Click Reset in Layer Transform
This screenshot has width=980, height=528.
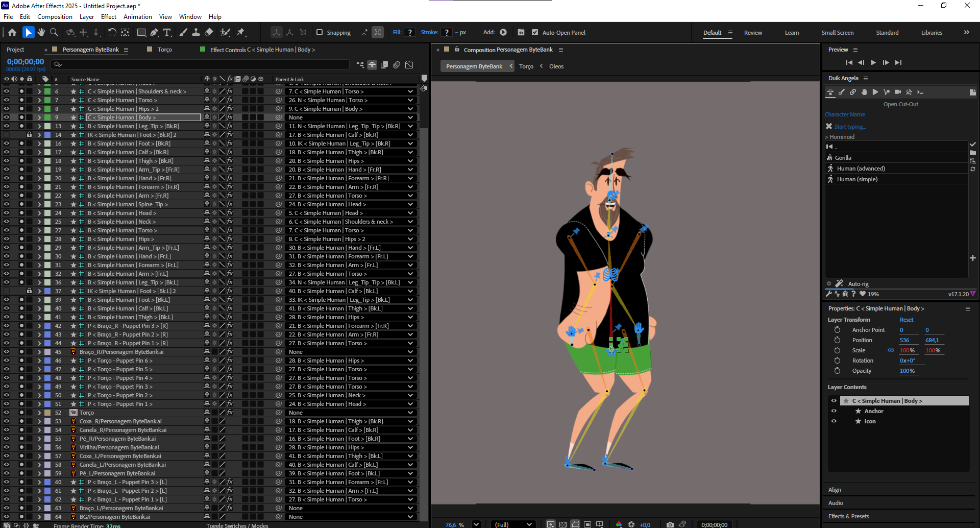click(x=906, y=320)
